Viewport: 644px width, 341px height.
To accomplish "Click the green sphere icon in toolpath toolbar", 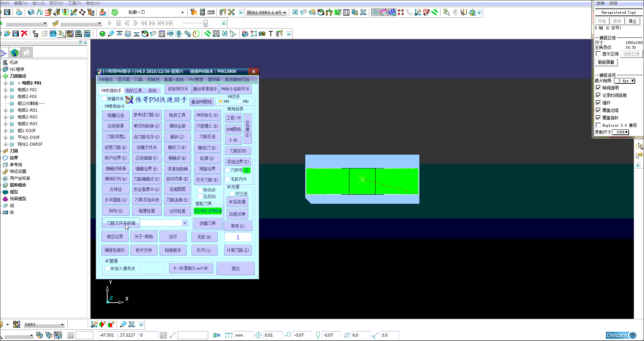I will (x=102, y=34).
